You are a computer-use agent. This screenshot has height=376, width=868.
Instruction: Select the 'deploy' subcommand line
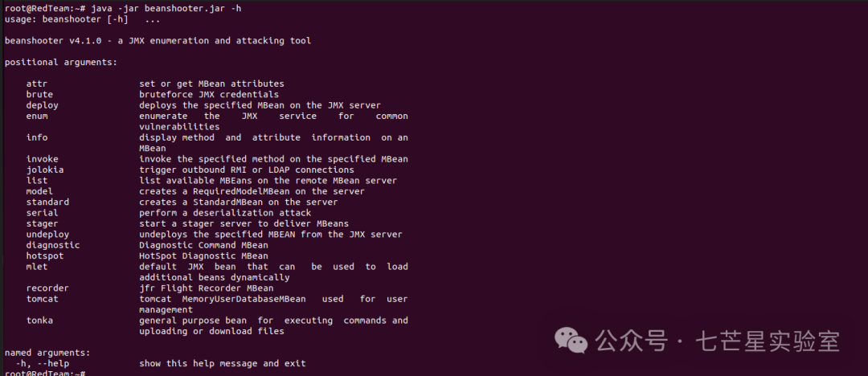pos(203,105)
